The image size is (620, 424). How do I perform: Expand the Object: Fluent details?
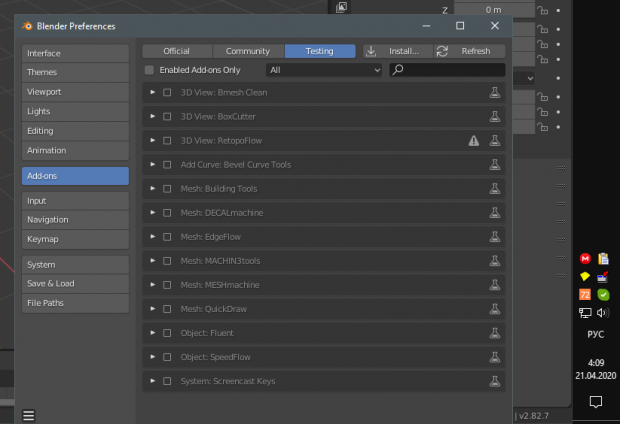(x=152, y=333)
